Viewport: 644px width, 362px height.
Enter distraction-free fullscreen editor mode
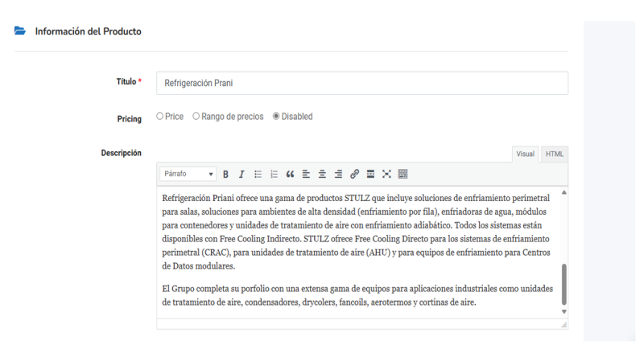click(386, 174)
